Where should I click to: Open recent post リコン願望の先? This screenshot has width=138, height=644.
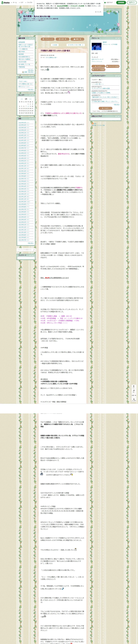23,49
